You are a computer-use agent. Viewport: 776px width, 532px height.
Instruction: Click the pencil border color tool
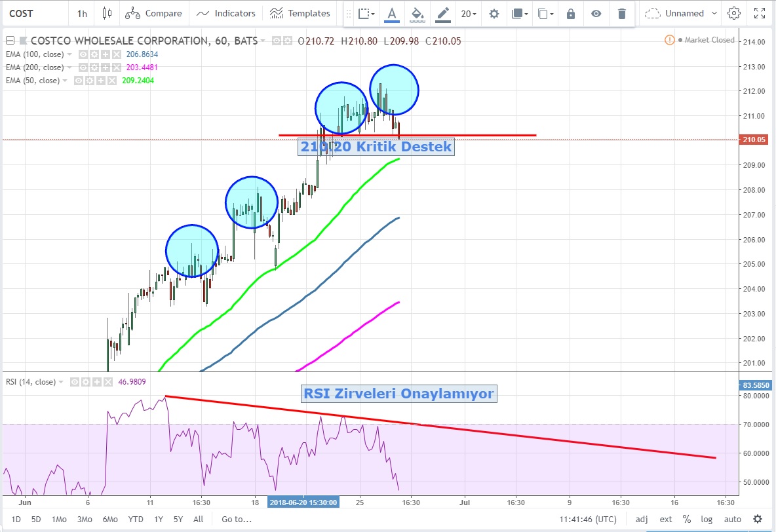pyautogui.click(x=443, y=13)
